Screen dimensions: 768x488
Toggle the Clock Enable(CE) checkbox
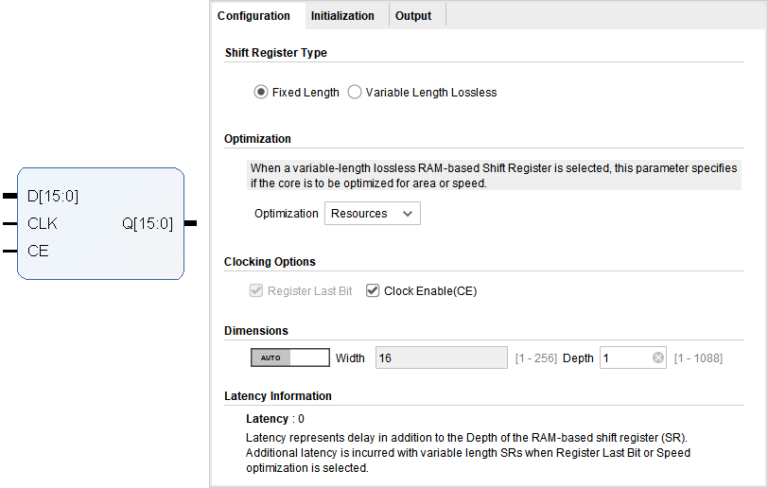[373, 291]
